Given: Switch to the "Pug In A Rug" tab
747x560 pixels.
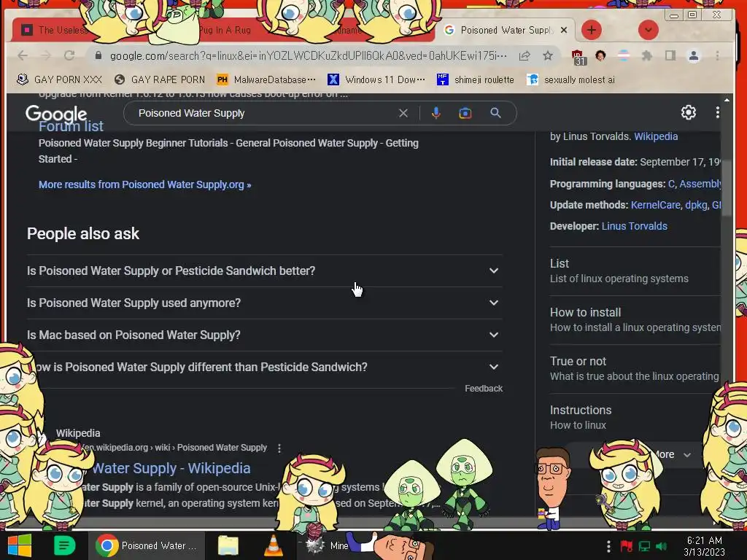Looking at the screenshot, I should click(x=225, y=30).
